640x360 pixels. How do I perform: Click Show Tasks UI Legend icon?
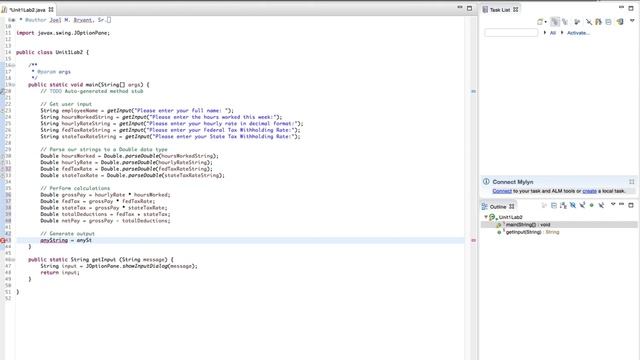click(x=620, y=22)
